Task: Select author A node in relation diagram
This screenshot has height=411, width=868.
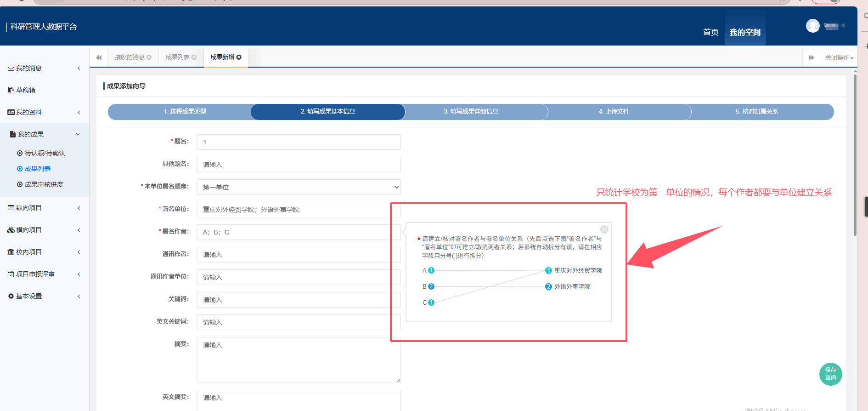Action: tap(431, 270)
